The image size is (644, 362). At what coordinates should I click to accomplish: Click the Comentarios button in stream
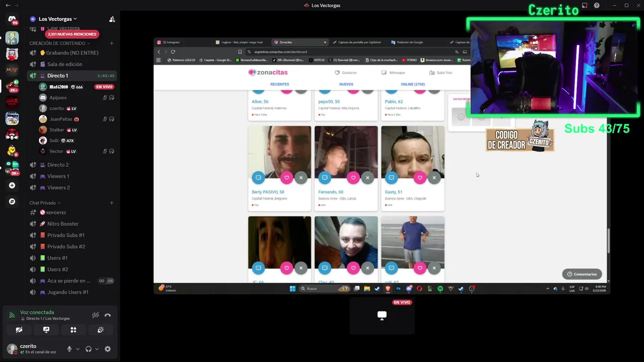(582, 274)
